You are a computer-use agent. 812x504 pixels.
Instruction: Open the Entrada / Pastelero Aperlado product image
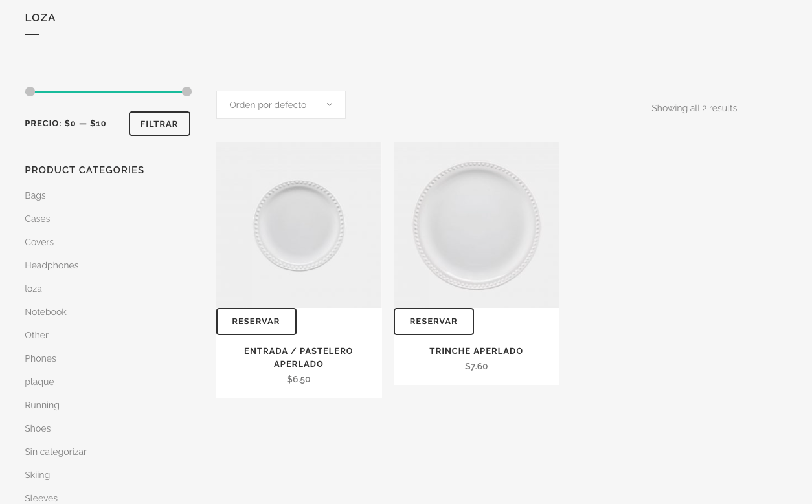coord(299,225)
